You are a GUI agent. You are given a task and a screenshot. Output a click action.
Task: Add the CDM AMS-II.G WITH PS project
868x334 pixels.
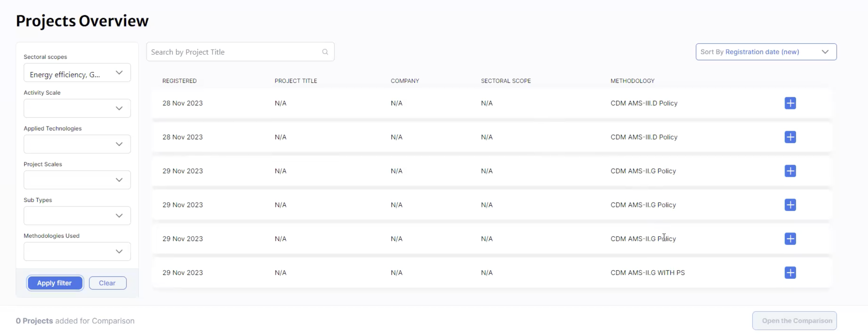tap(790, 272)
